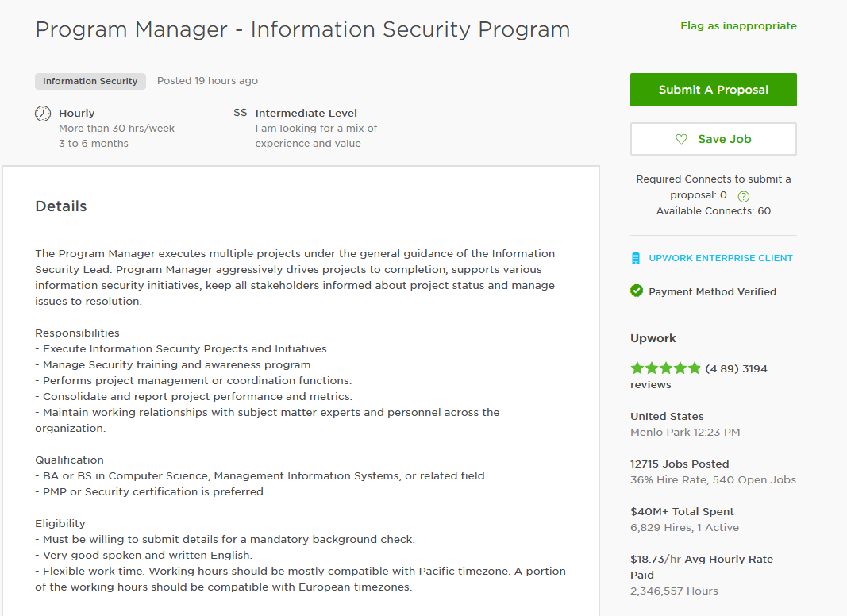The image size is (847, 616).
Task: Click the Program Manager job title heading
Action: point(302,29)
